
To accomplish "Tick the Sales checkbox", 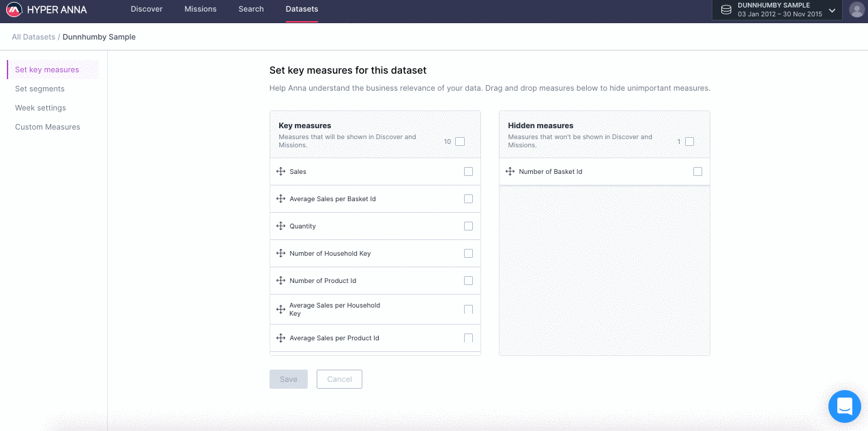I will coord(468,172).
